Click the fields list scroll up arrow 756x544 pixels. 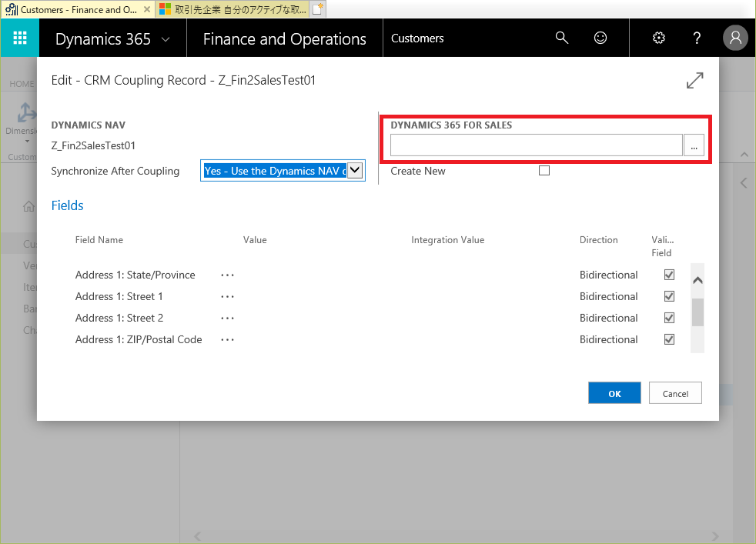[697, 280]
